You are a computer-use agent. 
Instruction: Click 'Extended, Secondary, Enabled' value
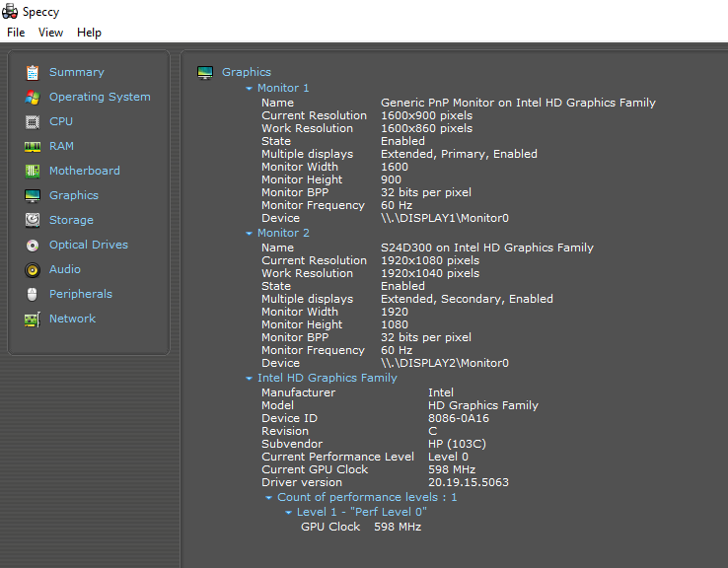[x=467, y=299]
